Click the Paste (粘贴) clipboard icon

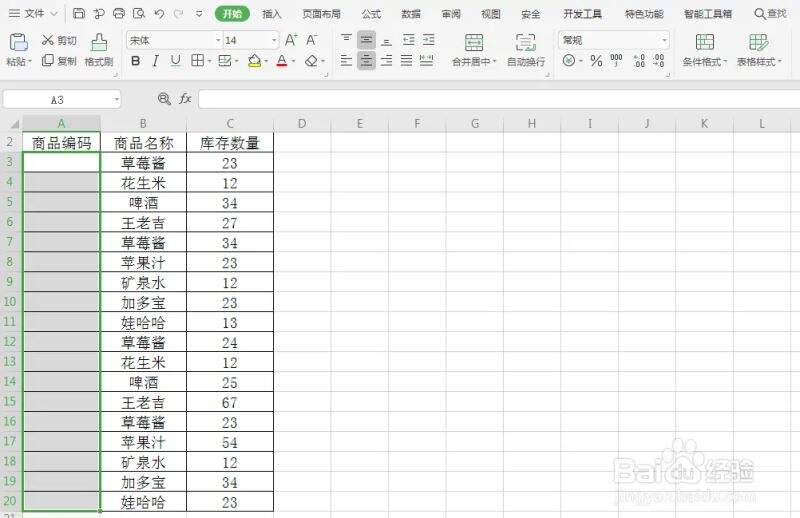[x=18, y=42]
